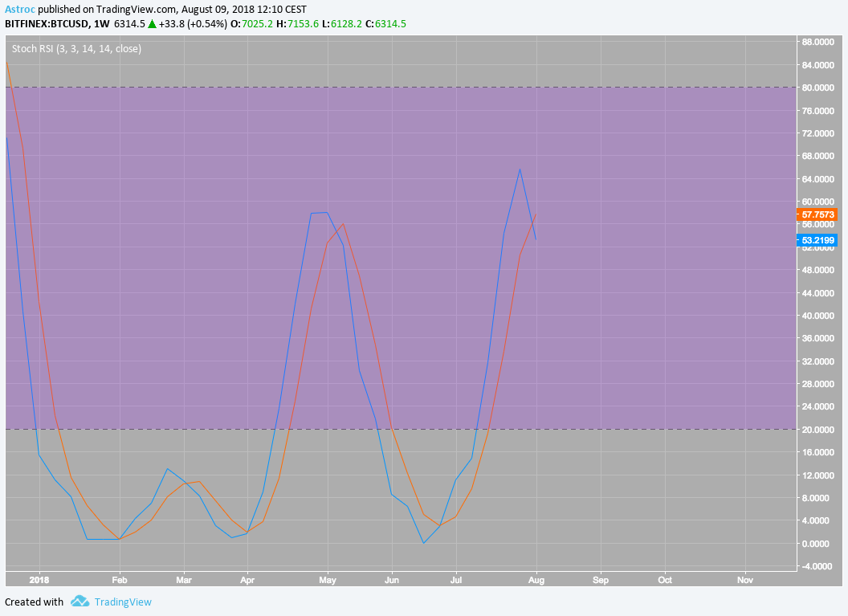Click the May time axis label
Screen dimensions: 848x616
tap(328, 580)
